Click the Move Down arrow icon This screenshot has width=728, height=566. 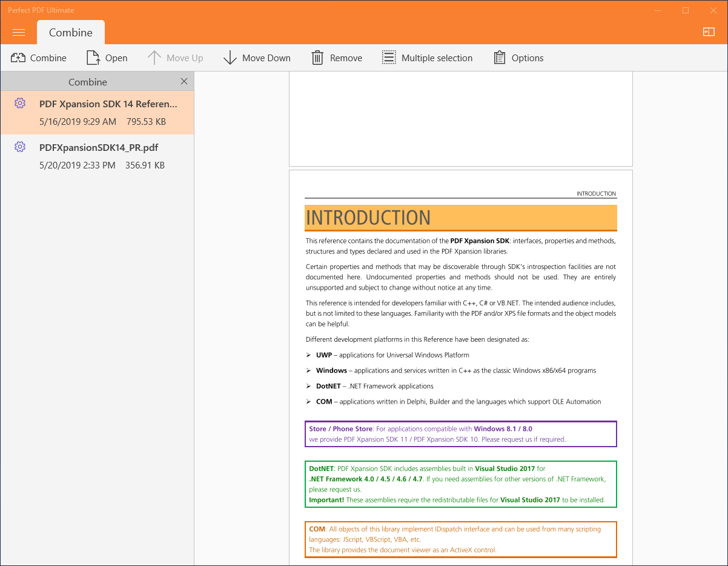230,58
